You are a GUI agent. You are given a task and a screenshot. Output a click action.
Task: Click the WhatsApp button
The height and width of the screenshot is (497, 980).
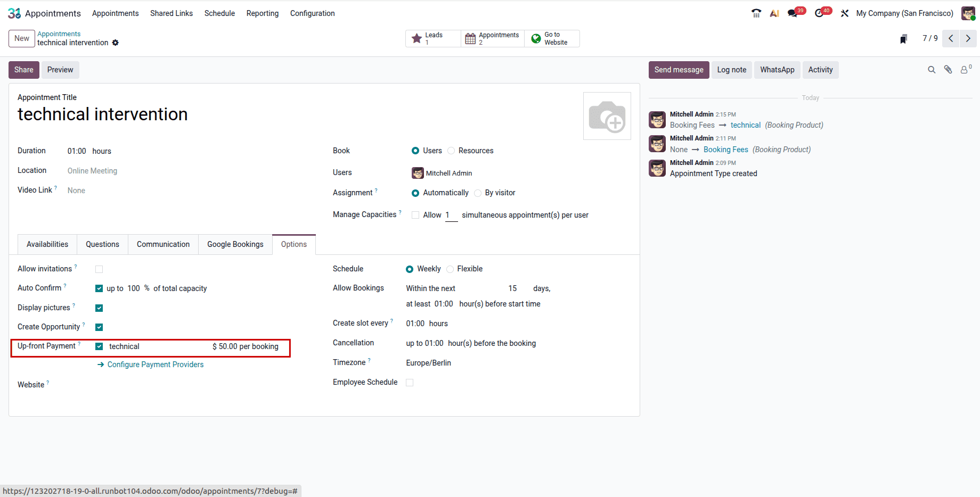tap(777, 70)
